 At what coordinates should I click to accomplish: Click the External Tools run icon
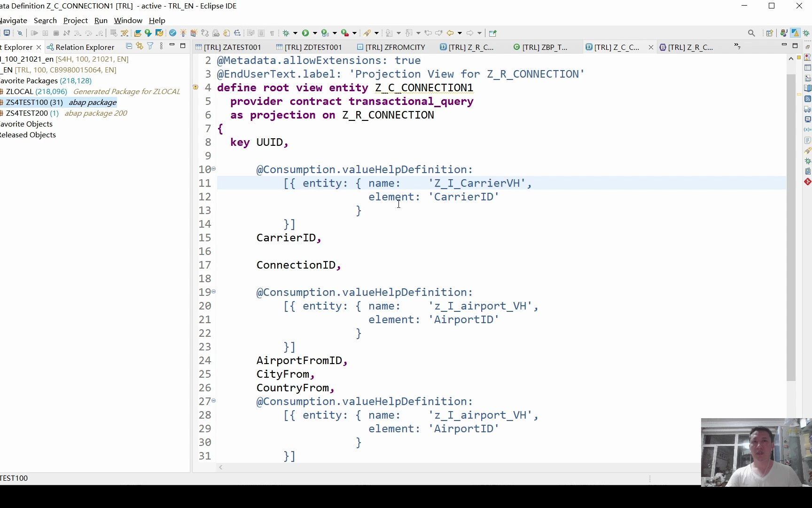tap(345, 33)
